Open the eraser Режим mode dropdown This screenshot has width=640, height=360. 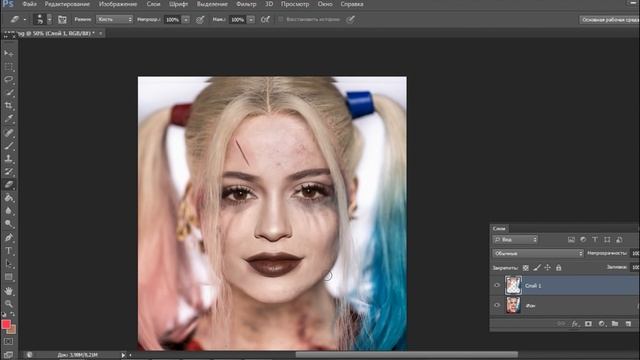(x=114, y=19)
